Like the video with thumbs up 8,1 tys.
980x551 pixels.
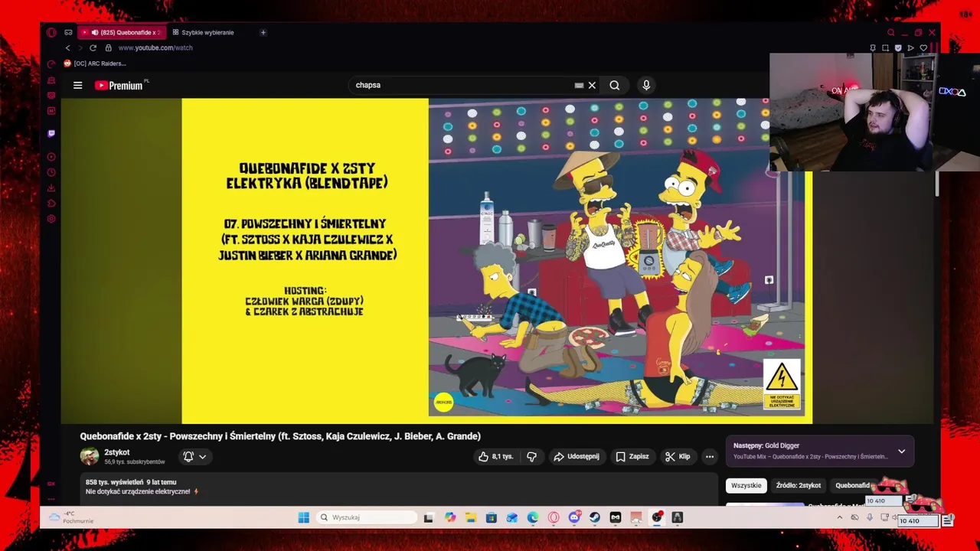tap(495, 456)
